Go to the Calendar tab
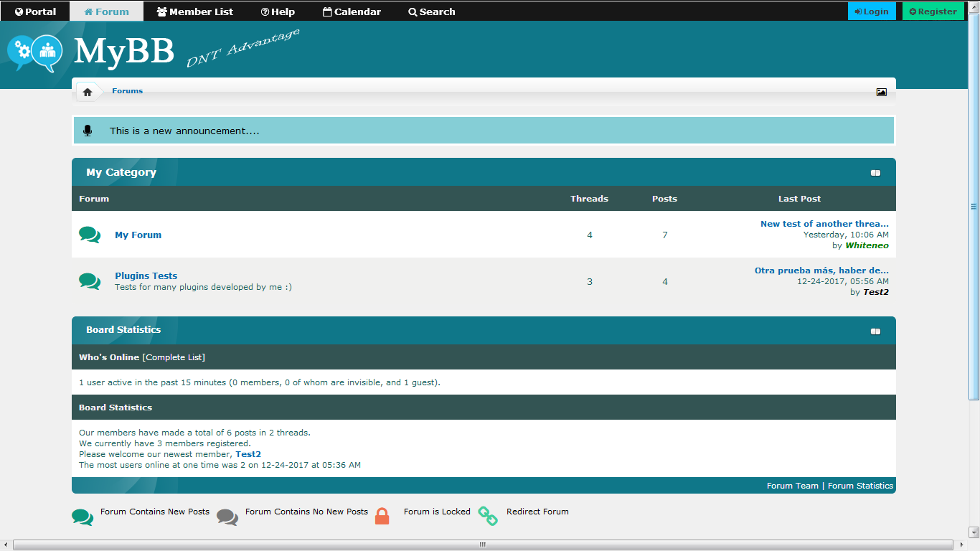This screenshot has height=551, width=980. 352,11
